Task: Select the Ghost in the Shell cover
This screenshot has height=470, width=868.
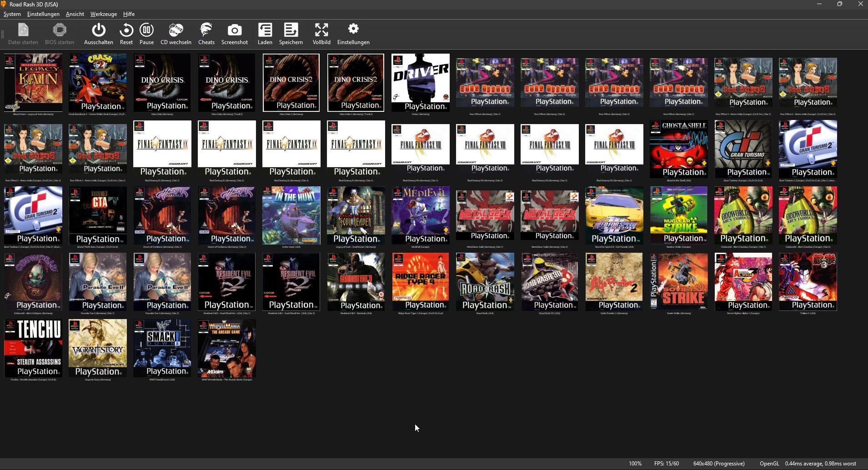Action: point(679,149)
